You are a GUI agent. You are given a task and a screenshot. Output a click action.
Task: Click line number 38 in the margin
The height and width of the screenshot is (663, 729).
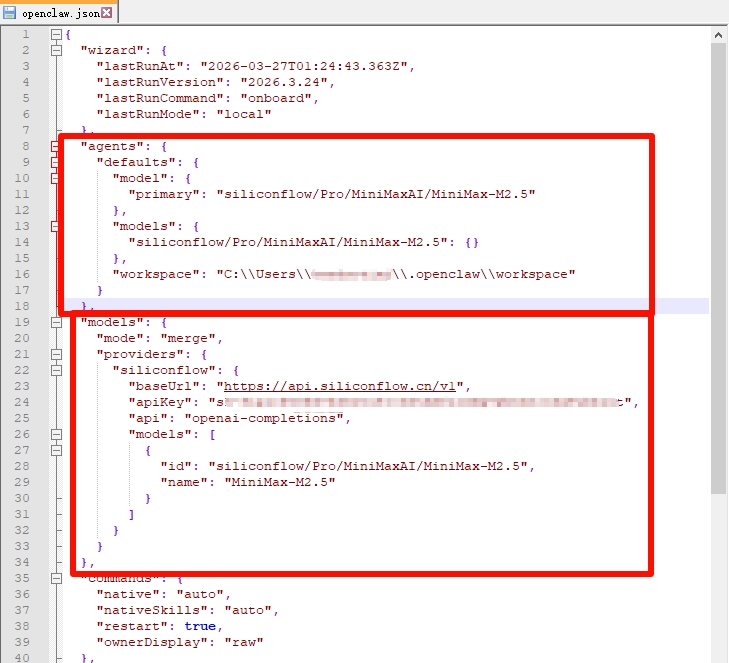pos(22,626)
